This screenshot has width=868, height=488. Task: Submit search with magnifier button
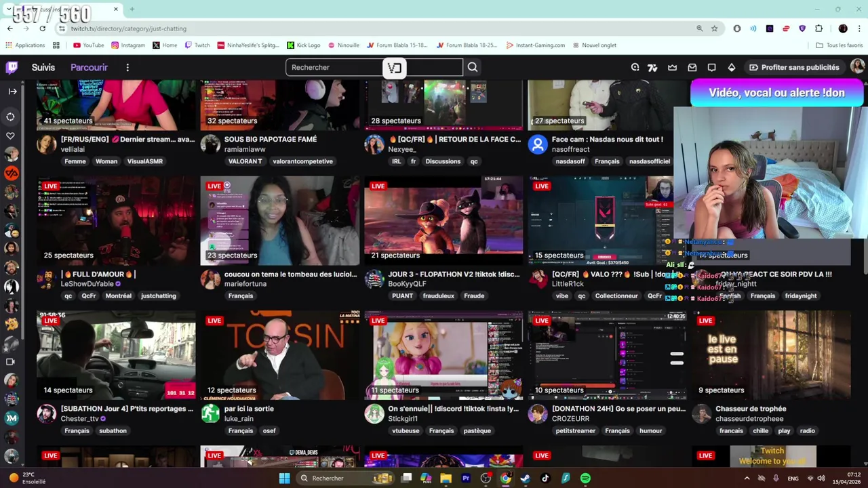point(473,67)
